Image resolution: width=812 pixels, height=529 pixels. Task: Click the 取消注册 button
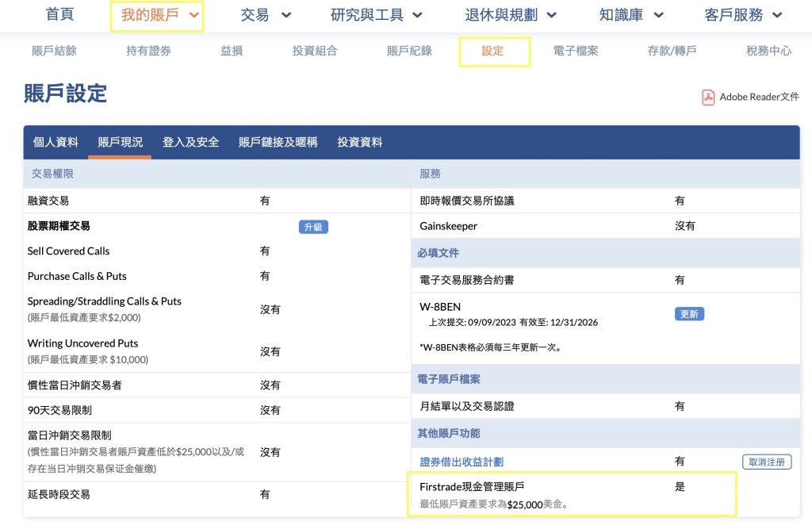tap(767, 462)
